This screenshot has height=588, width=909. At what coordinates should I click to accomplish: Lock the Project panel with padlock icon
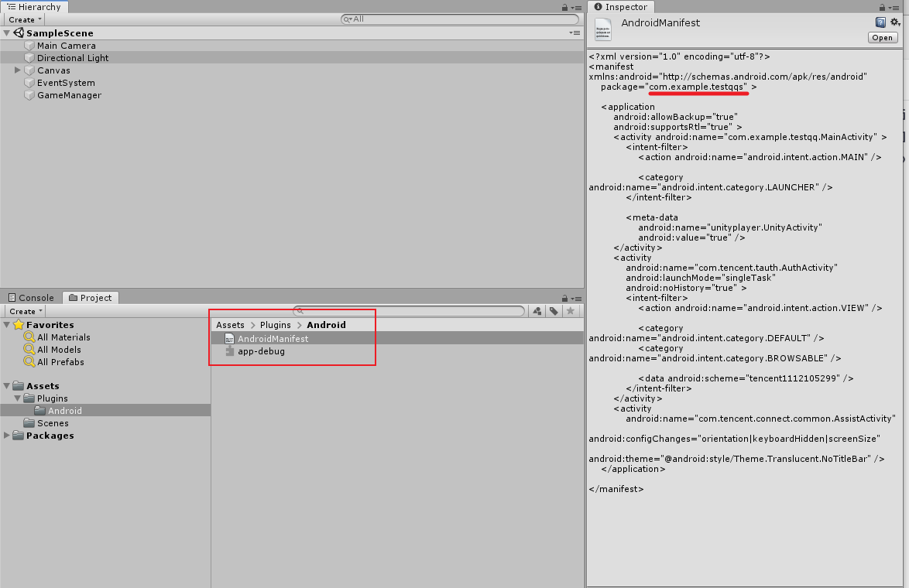[564, 299]
